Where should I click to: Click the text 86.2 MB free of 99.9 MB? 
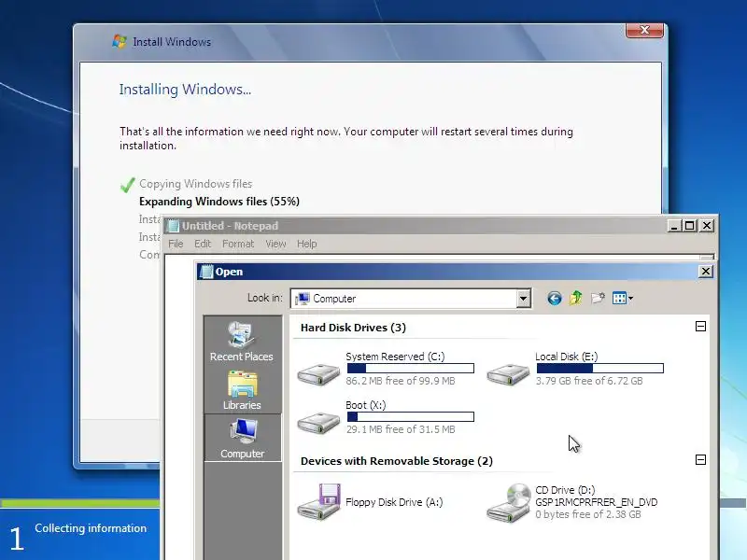click(x=401, y=381)
